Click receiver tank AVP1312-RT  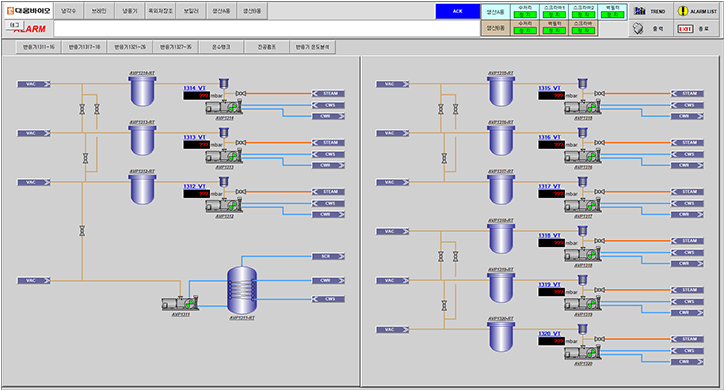click(142, 189)
